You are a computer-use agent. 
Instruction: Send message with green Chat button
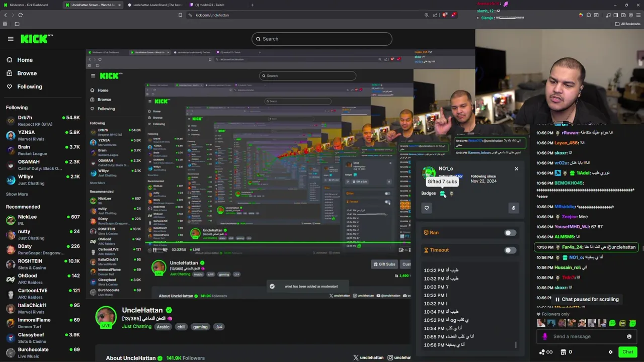pos(627,352)
